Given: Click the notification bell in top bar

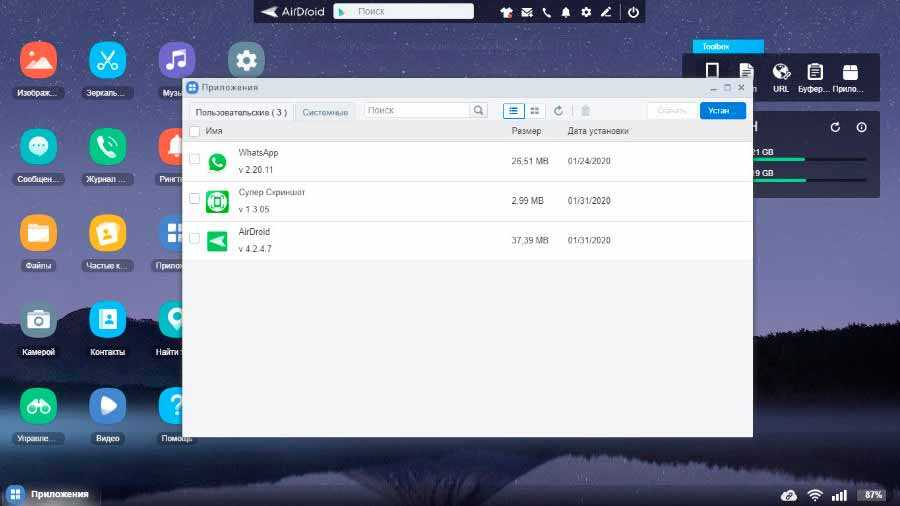Looking at the screenshot, I should 566,12.
